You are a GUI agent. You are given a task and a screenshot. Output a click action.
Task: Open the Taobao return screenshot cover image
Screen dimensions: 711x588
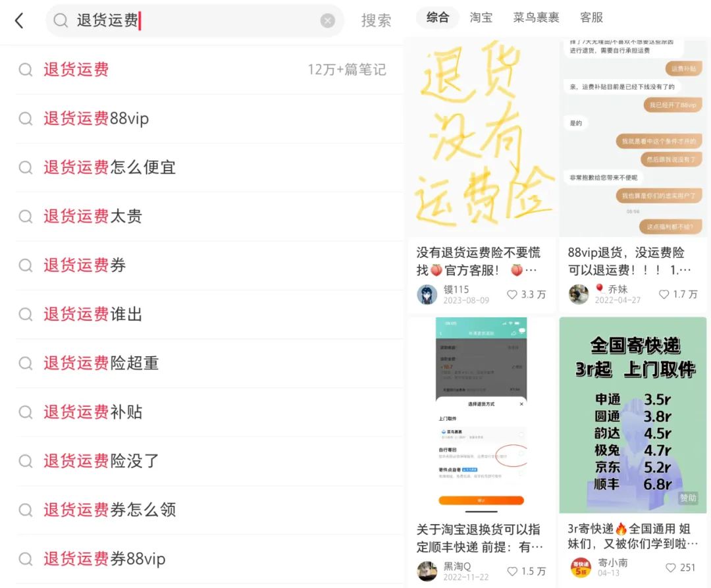[x=481, y=415]
